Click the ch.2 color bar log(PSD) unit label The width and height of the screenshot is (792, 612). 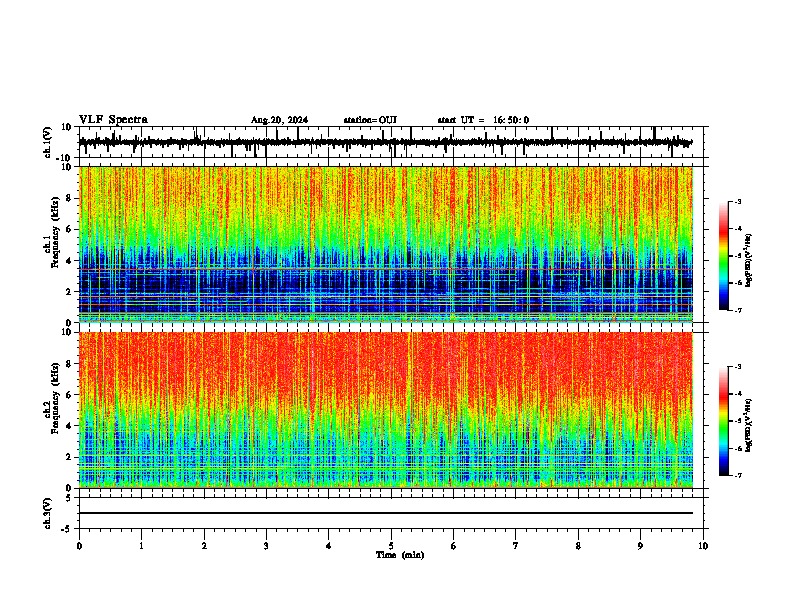click(748, 425)
